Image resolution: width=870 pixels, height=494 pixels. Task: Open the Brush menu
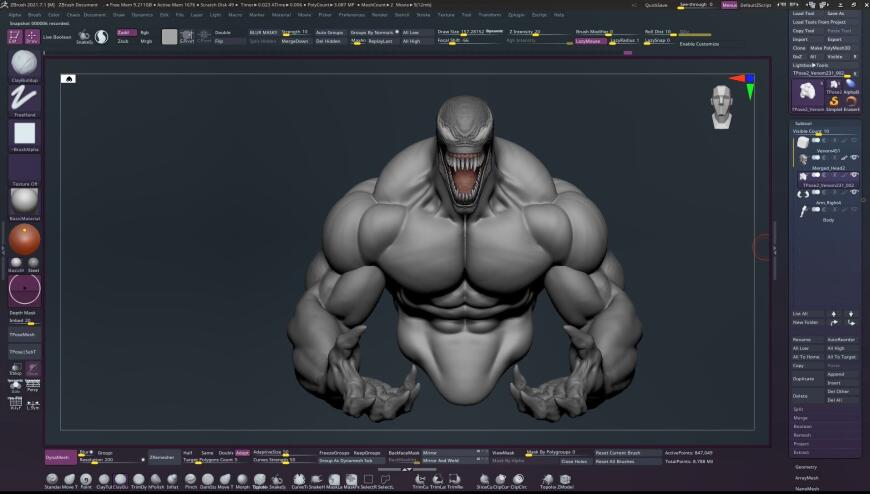(x=34, y=15)
